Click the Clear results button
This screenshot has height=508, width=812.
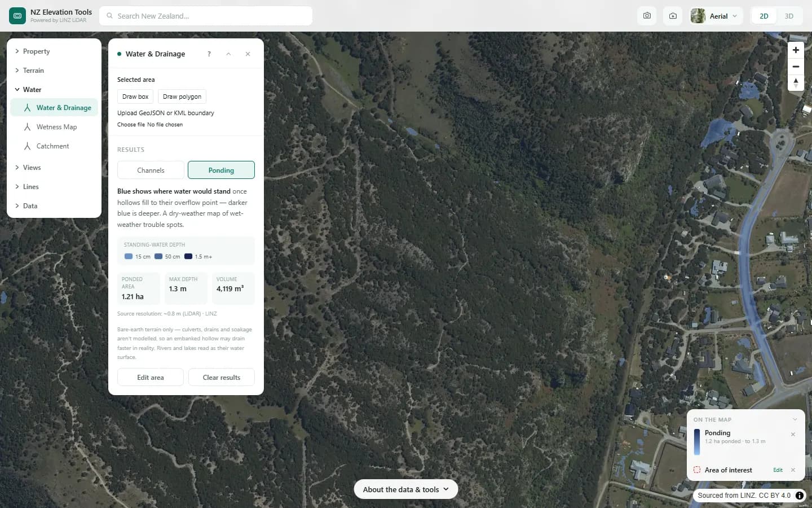pyautogui.click(x=222, y=377)
